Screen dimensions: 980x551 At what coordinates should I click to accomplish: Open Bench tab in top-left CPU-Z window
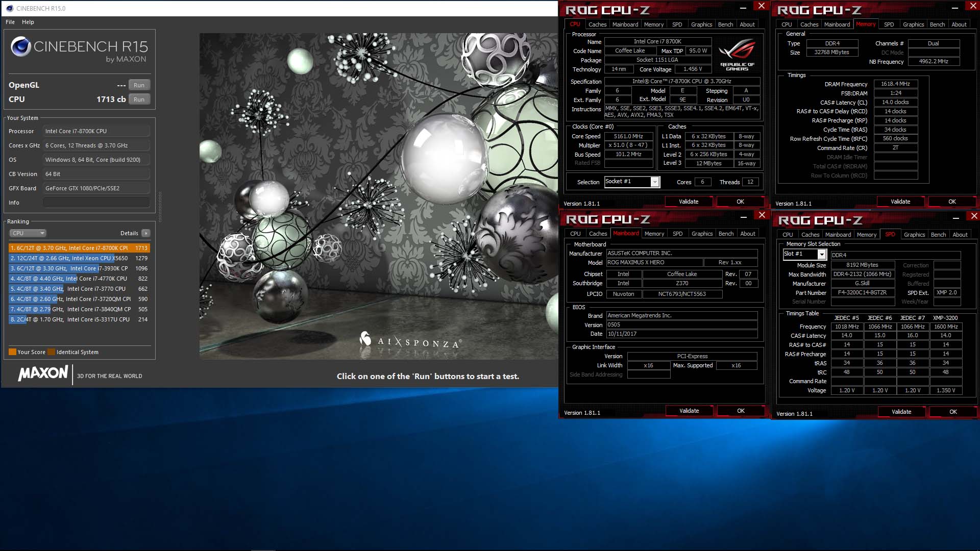[725, 24]
